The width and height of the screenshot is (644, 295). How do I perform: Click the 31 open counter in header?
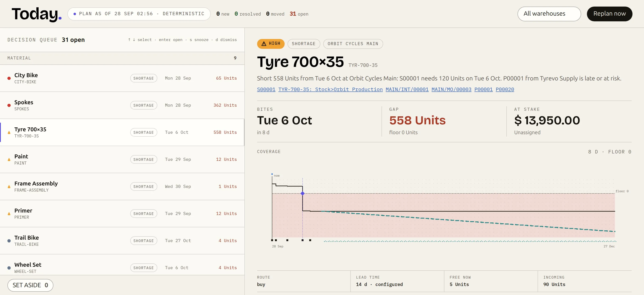click(x=299, y=14)
